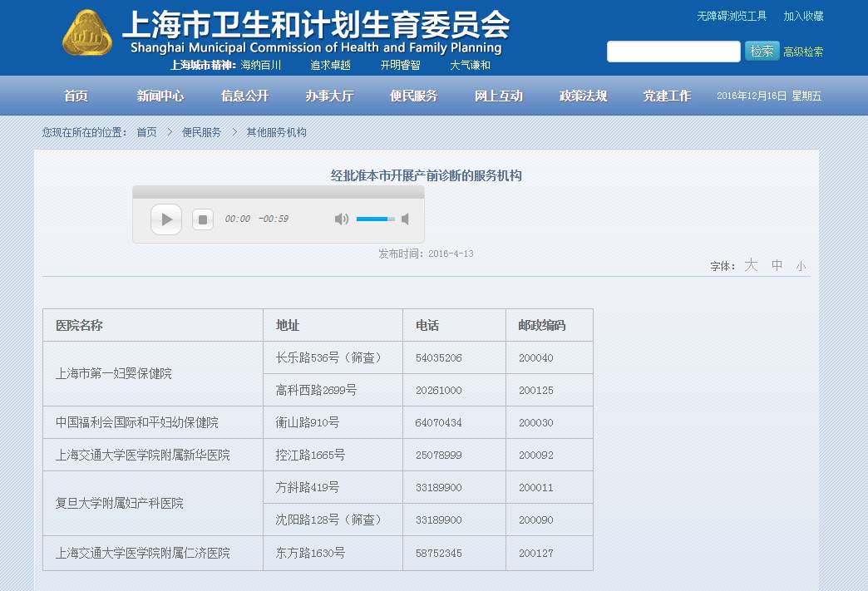Screen dimensions: 868x591
Task: Click the secondary volume icon on the player
Action: 405,219
